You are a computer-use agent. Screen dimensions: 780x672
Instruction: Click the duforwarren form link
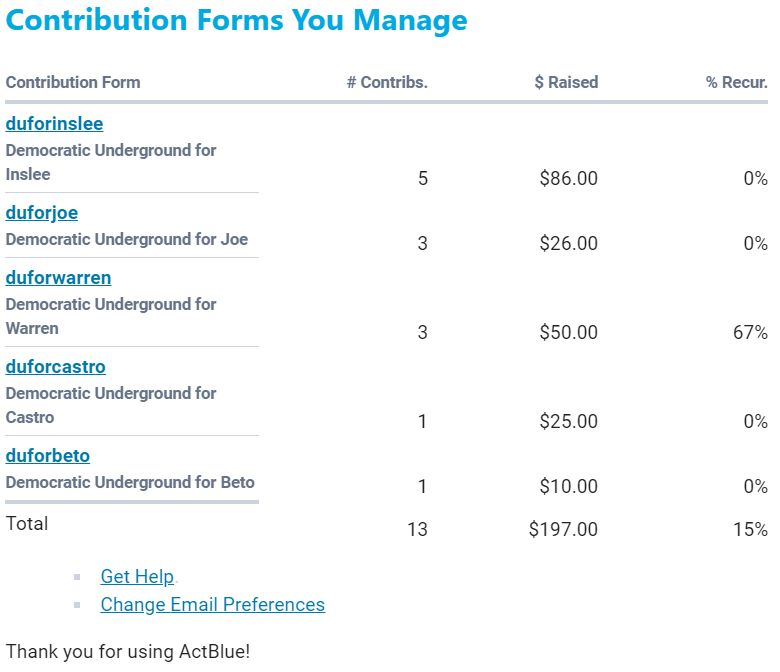point(58,278)
